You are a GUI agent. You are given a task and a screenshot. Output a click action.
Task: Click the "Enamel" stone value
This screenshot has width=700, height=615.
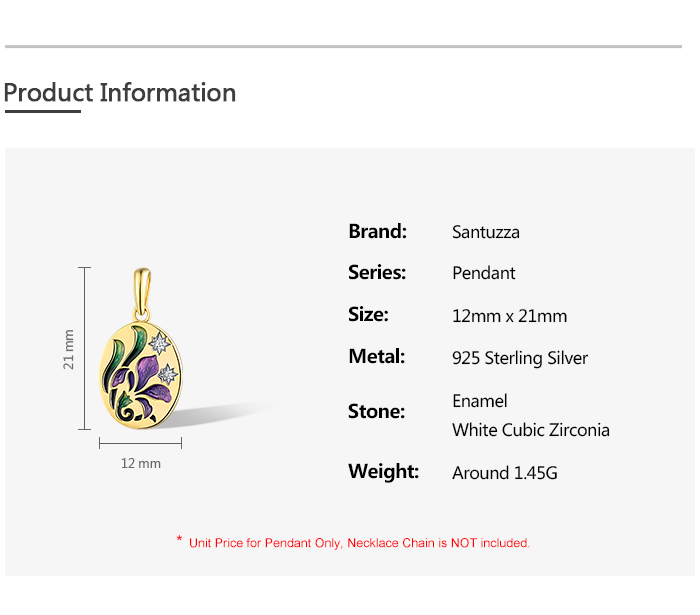[x=480, y=401]
